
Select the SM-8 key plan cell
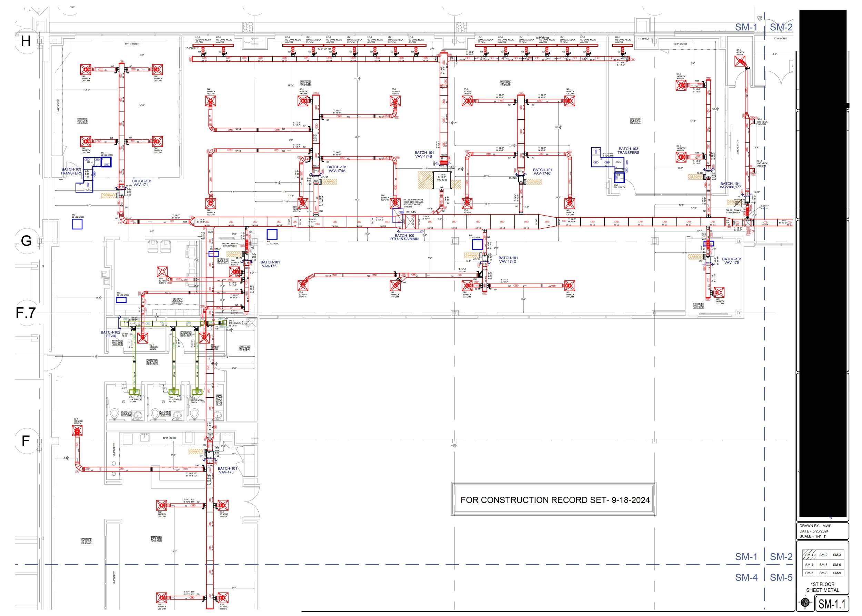point(823,573)
